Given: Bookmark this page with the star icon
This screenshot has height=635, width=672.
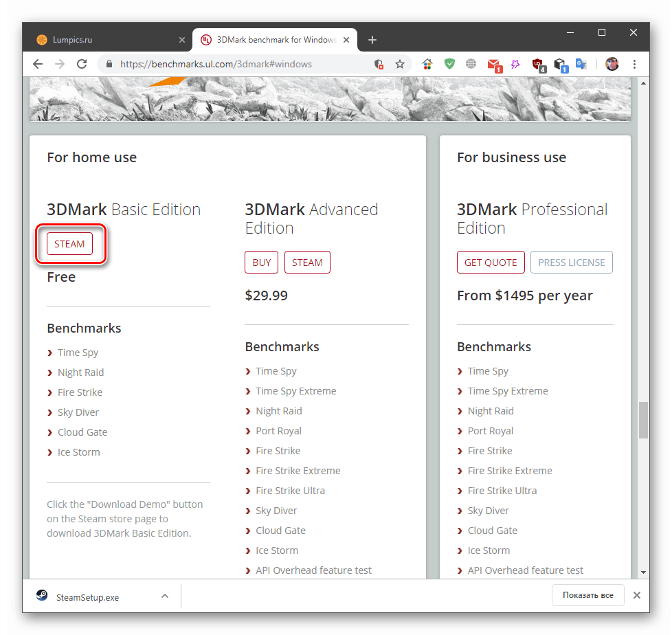Looking at the screenshot, I should [x=400, y=65].
